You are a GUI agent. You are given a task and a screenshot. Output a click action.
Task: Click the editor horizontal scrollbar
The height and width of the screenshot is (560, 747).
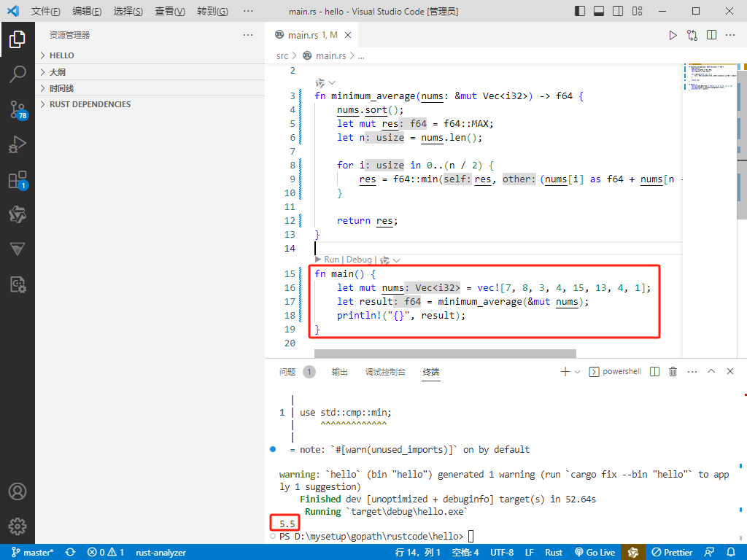coord(445,354)
